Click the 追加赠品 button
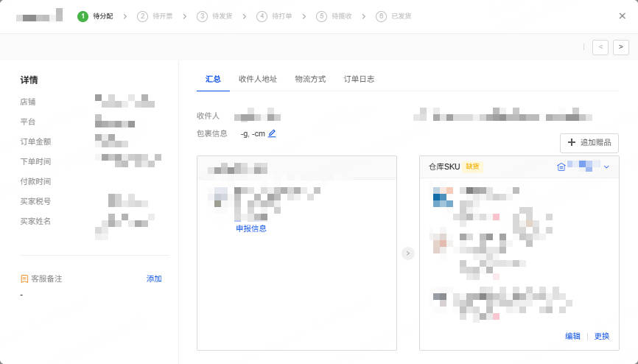This screenshot has width=638, height=364. click(x=589, y=142)
